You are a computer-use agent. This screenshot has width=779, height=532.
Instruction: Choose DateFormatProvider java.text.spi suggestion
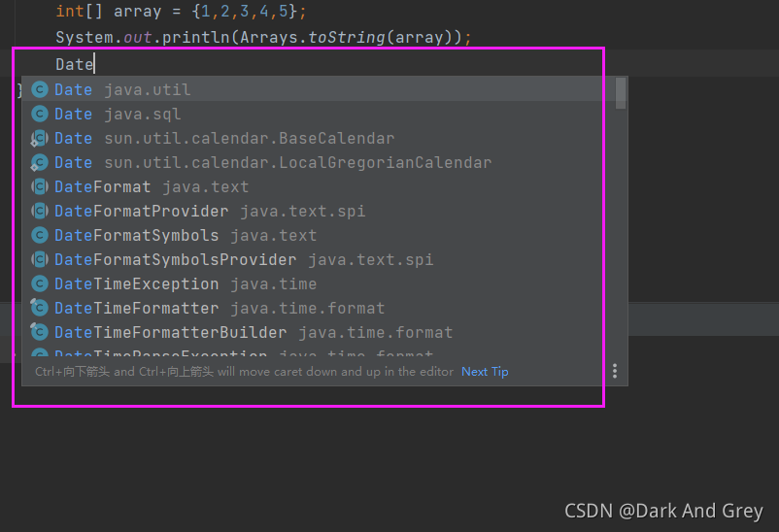(x=318, y=211)
